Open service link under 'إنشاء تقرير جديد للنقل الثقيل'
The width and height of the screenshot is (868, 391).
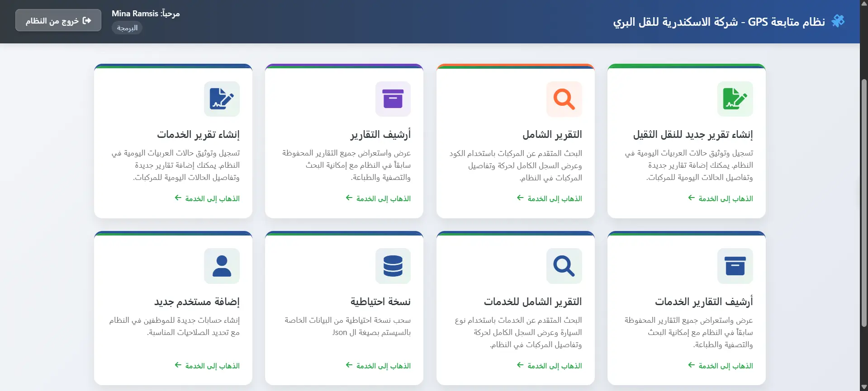[x=720, y=198]
